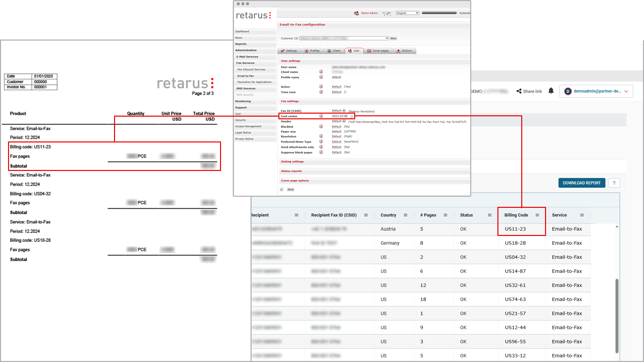Expand the Cover page options section

[295, 181]
